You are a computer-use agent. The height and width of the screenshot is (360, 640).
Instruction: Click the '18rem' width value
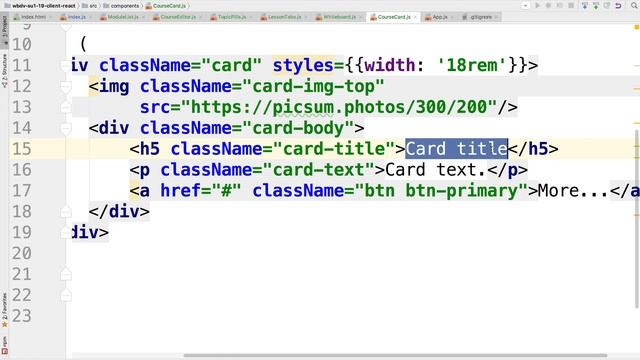click(471, 65)
